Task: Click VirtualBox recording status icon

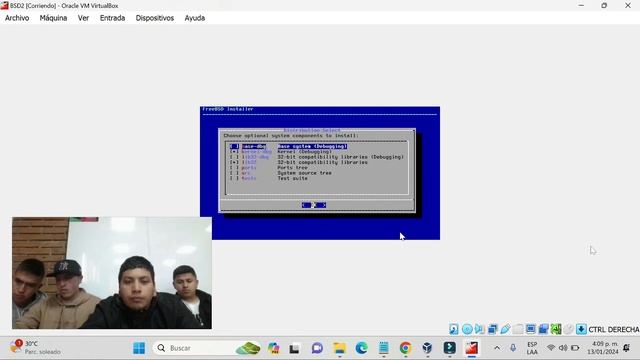Action: click(x=543, y=329)
